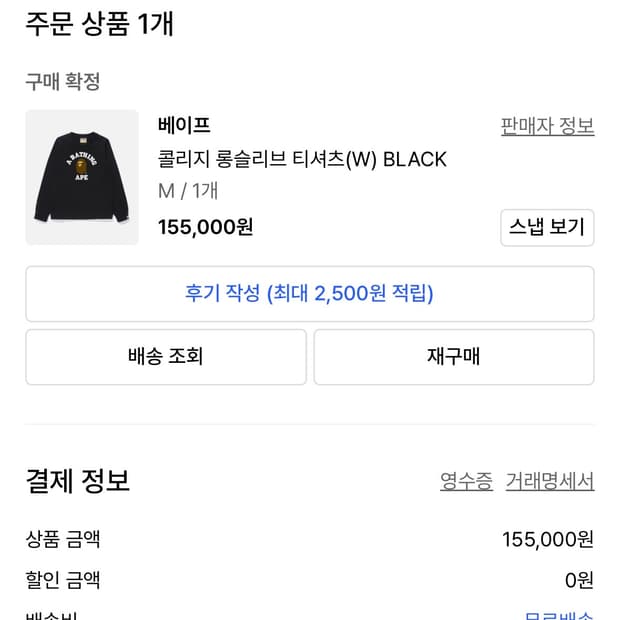Screen dimensions: 620x620
Task: Open the BAPE sweatshirt product thumbnail
Action: [x=82, y=177]
